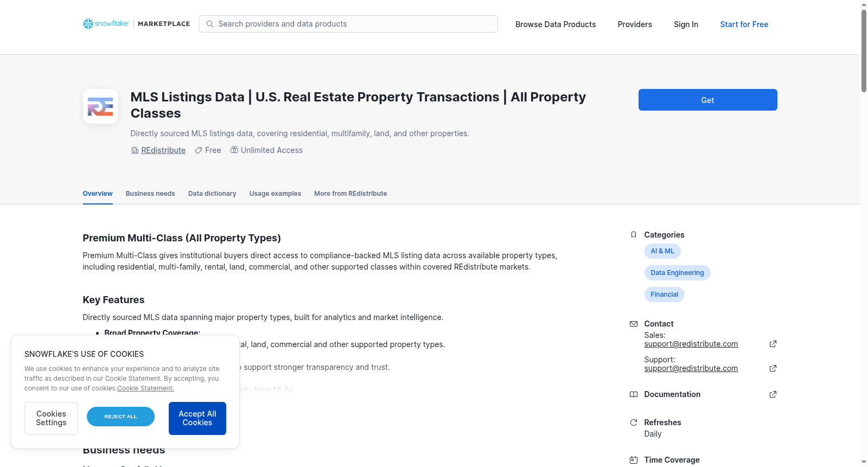Screen dimensions: 868x467
Task: Click the page scrollbar thumb
Action: coord(864,51)
